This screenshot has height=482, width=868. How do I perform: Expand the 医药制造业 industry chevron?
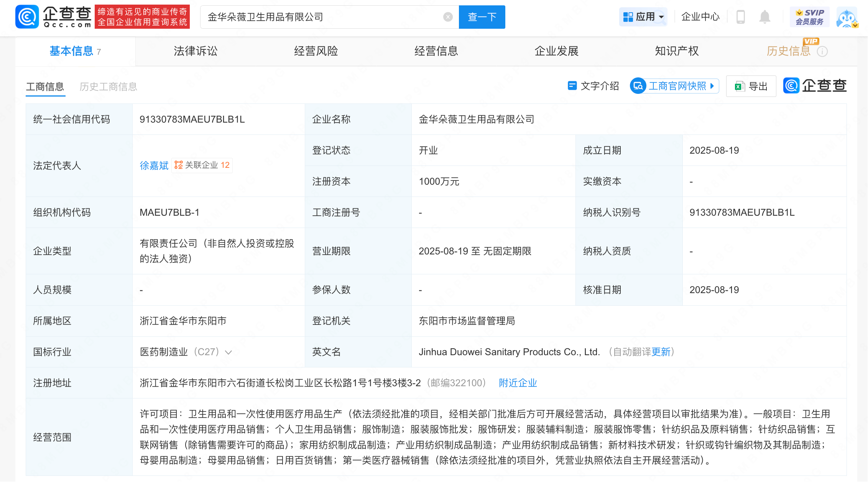[229, 352]
